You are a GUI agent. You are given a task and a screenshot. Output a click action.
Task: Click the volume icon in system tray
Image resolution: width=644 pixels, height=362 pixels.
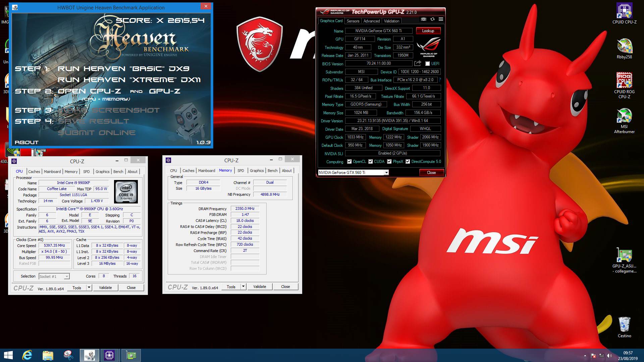click(609, 356)
